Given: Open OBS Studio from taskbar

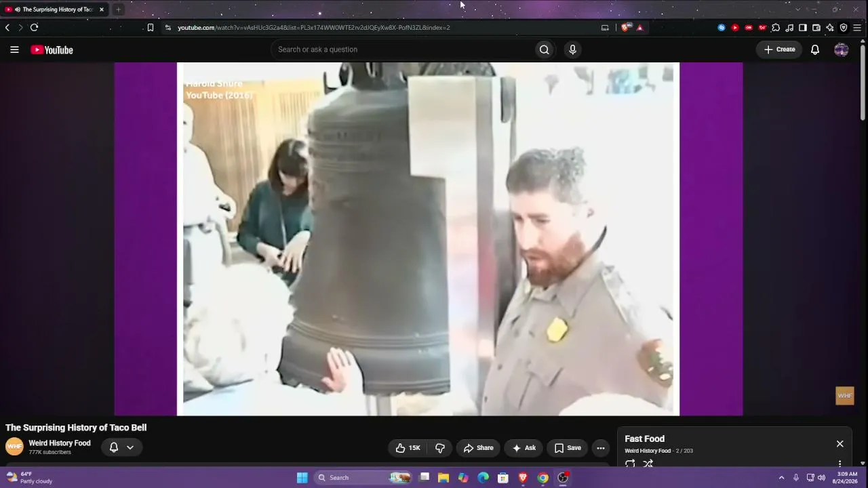Looking at the screenshot, I should click(x=563, y=478).
